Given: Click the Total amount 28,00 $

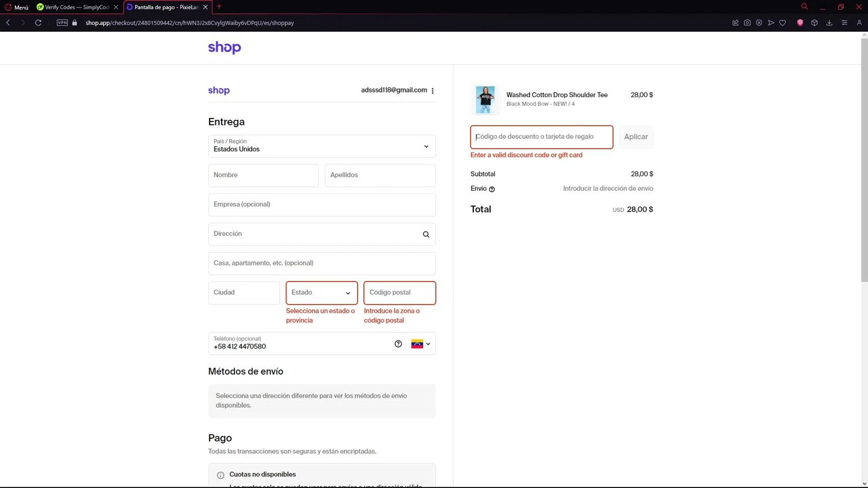Looking at the screenshot, I should point(640,209).
